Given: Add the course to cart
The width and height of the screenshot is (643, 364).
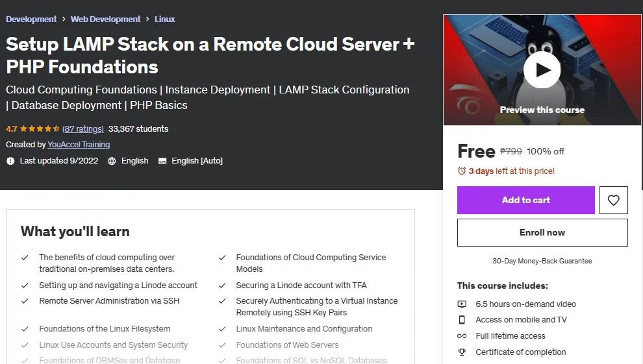Looking at the screenshot, I should click(x=525, y=200).
